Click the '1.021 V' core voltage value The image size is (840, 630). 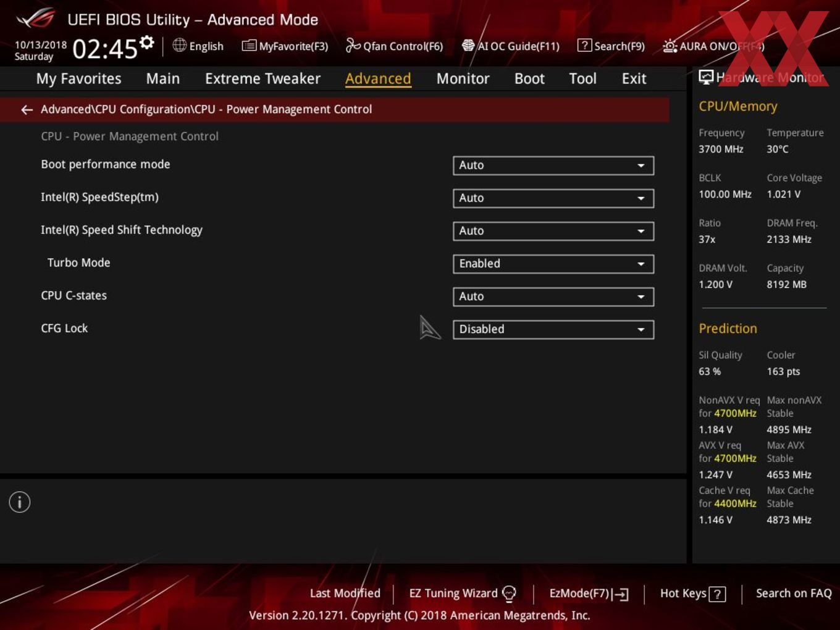coord(783,194)
